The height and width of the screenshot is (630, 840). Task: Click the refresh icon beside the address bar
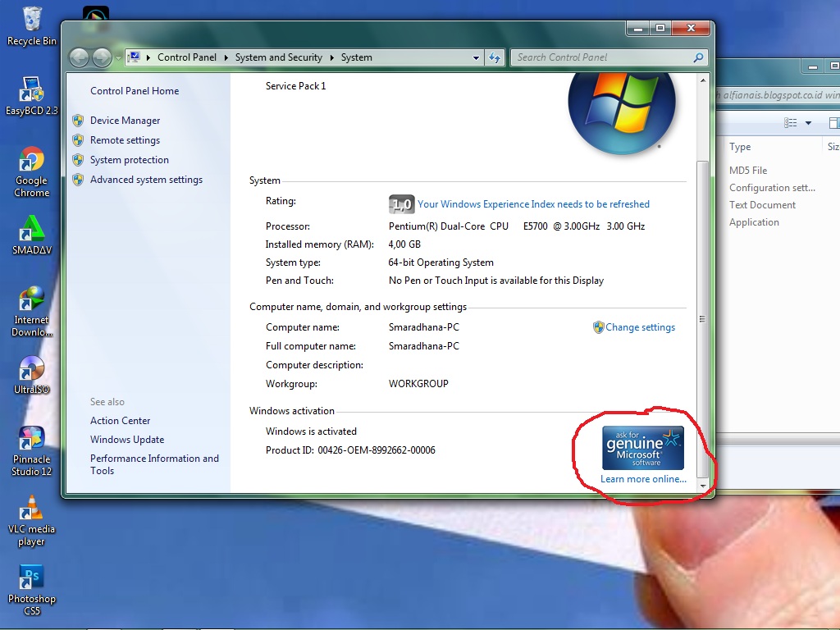[495, 57]
